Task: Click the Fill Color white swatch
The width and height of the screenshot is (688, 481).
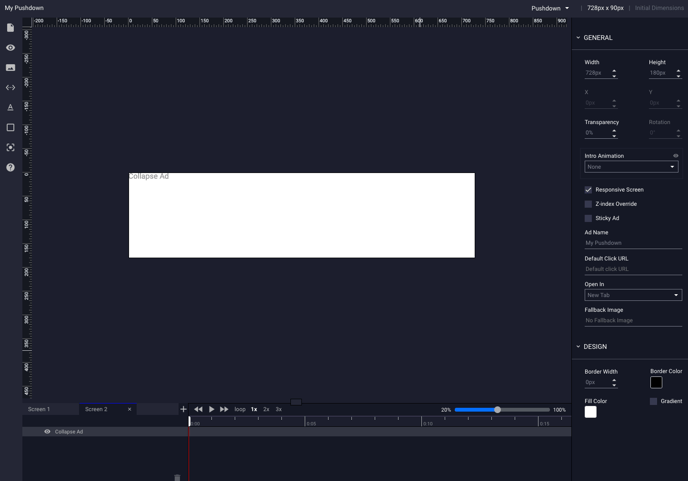Action: coord(591,412)
